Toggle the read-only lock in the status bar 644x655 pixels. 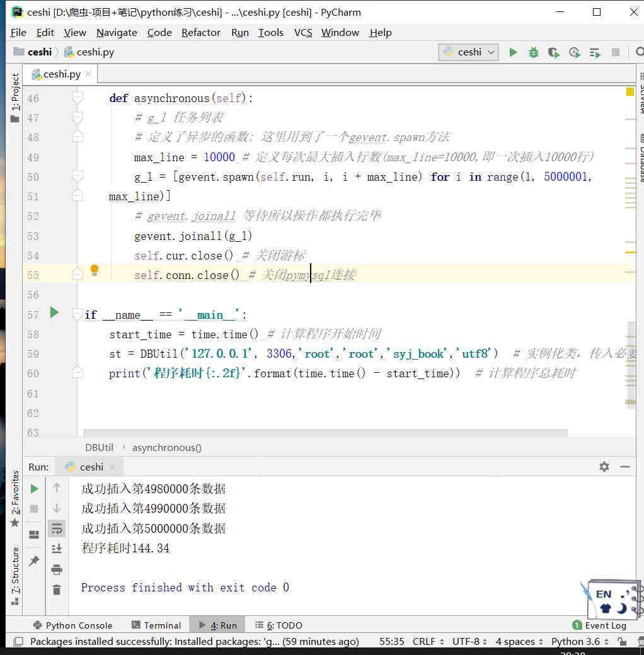pos(623,642)
